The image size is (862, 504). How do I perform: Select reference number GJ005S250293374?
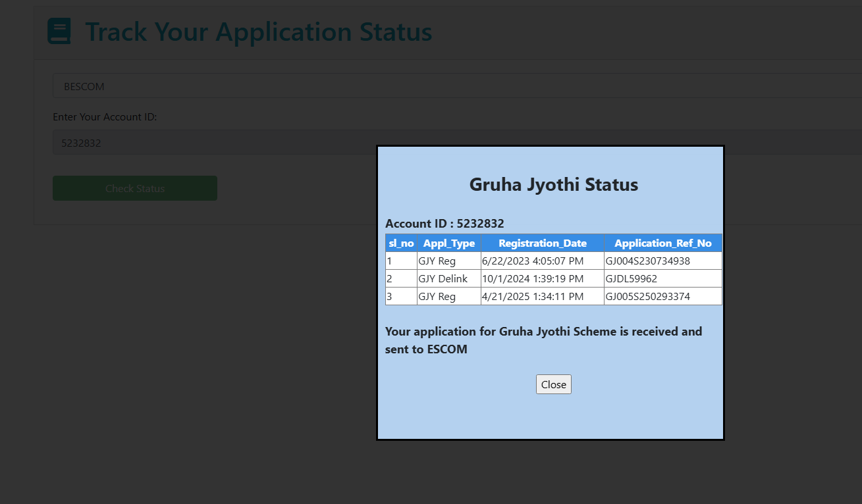point(647,297)
